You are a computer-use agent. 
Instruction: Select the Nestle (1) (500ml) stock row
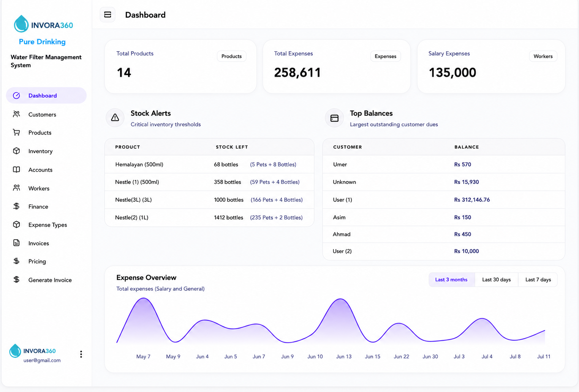click(x=209, y=182)
